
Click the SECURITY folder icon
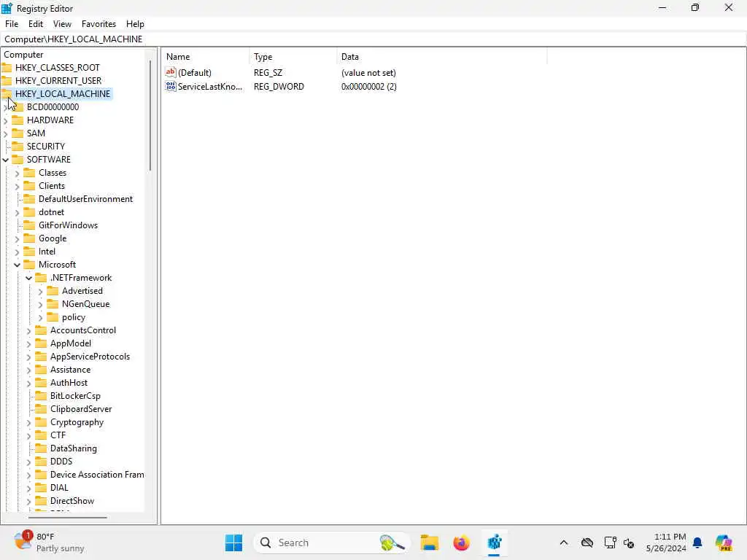point(18,146)
